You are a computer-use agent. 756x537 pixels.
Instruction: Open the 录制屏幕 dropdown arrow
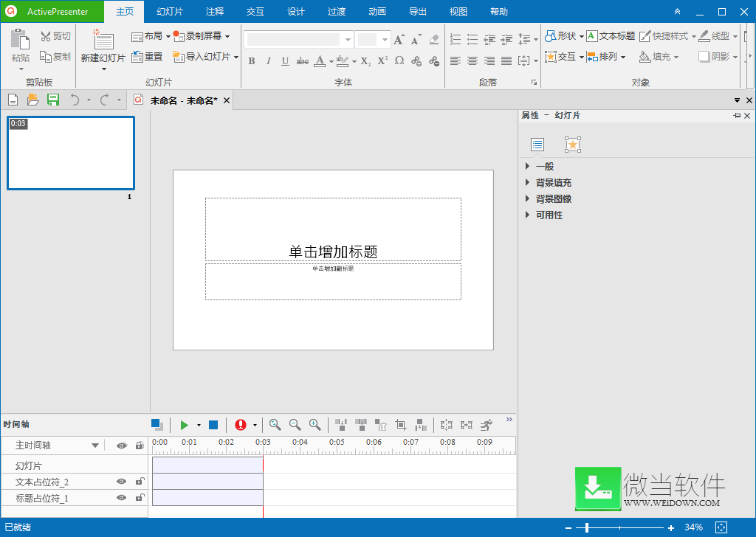pyautogui.click(x=227, y=36)
